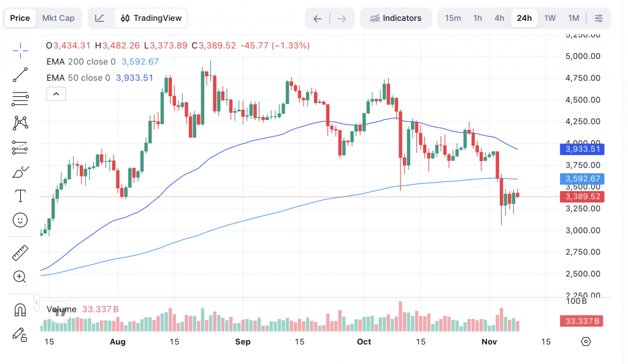
Task: Open the emoji stickers tool
Action: click(x=20, y=220)
